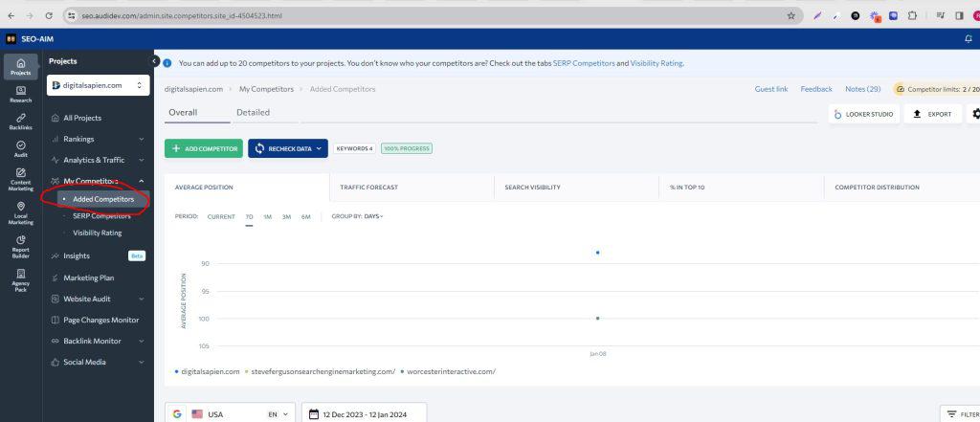Open the Report Builder icon
Viewport: 980px width, 422px height.
(21, 247)
